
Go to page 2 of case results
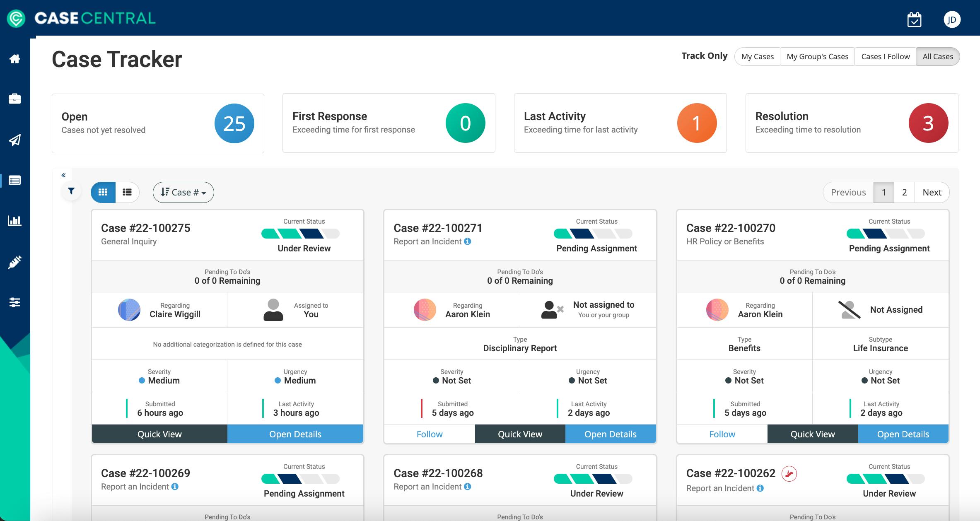pyautogui.click(x=904, y=192)
